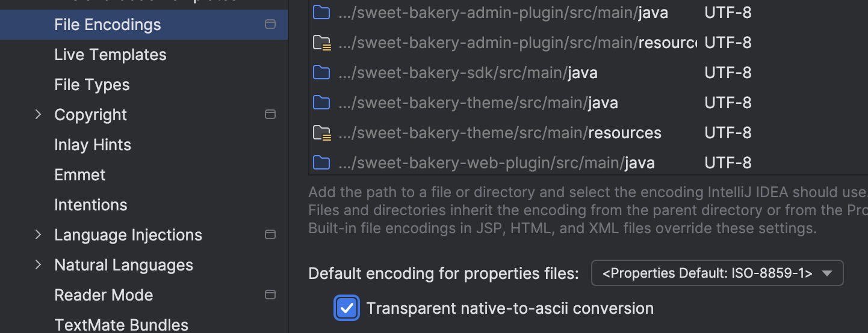Select Language Injections label
The image size is (868, 333).
pos(128,235)
